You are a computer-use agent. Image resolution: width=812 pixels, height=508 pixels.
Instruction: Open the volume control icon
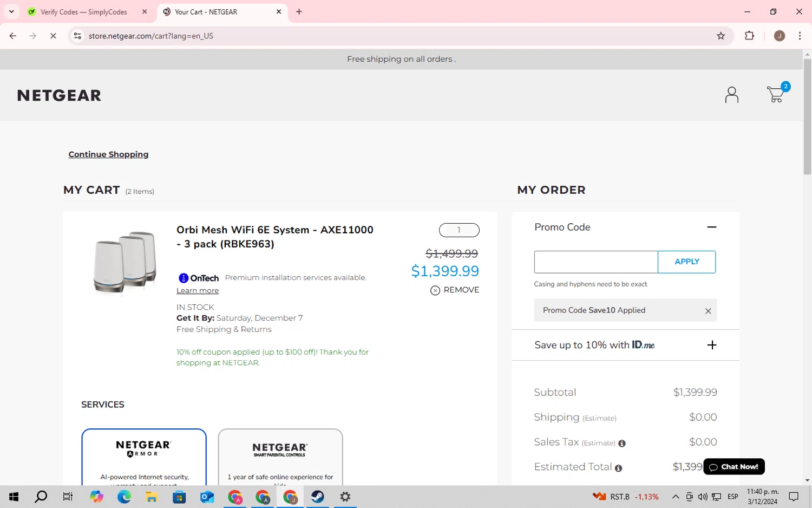point(703,497)
